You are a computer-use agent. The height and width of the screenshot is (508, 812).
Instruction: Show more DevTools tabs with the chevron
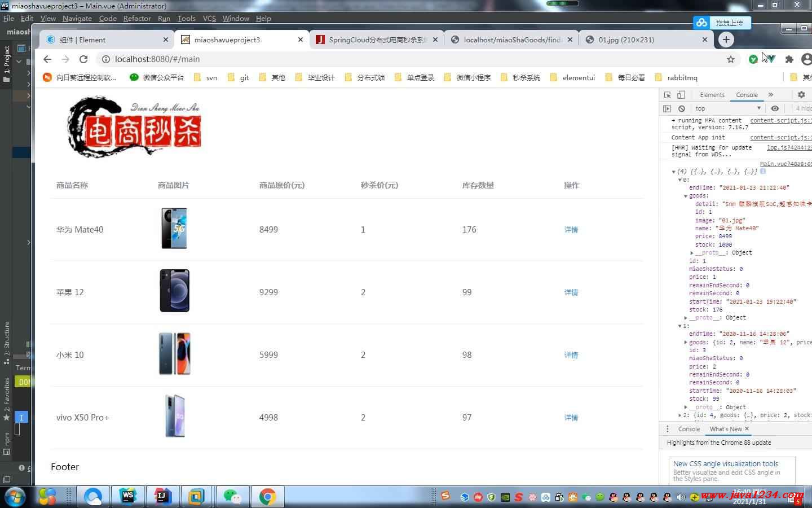(771, 95)
